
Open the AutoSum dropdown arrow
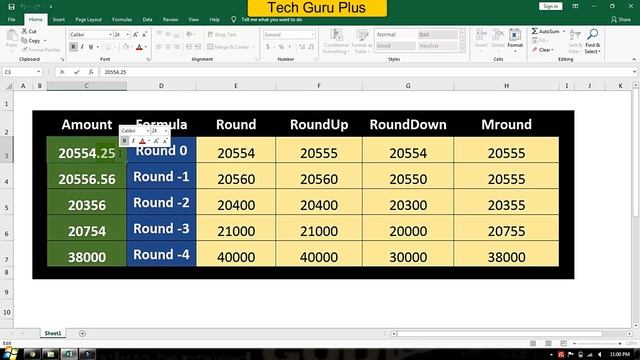click(x=564, y=31)
